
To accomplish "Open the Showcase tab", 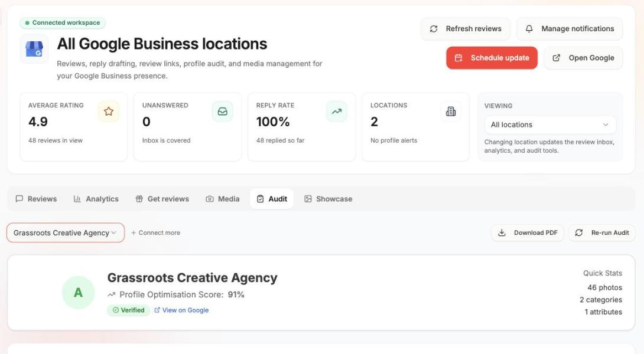I will (328, 199).
